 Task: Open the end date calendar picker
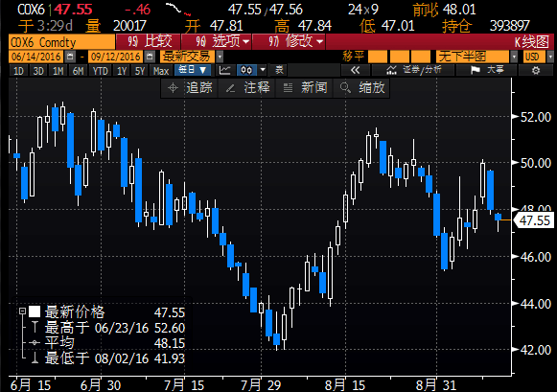tap(150, 57)
